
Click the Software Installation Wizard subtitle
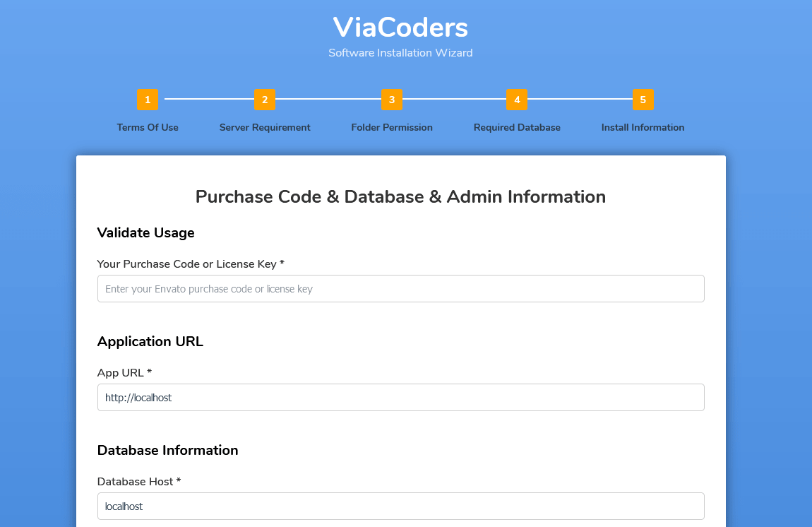coord(400,53)
